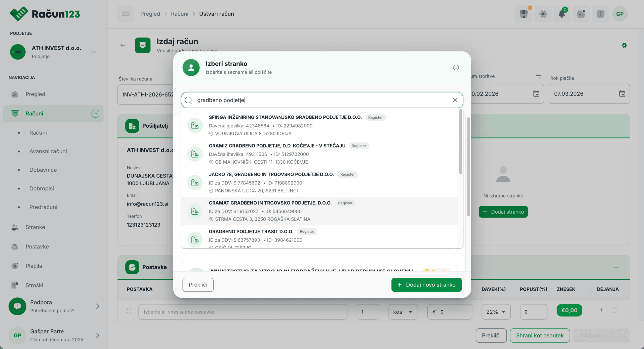Click the green settings gear icon
644x349 pixels.
pyautogui.click(x=624, y=45)
